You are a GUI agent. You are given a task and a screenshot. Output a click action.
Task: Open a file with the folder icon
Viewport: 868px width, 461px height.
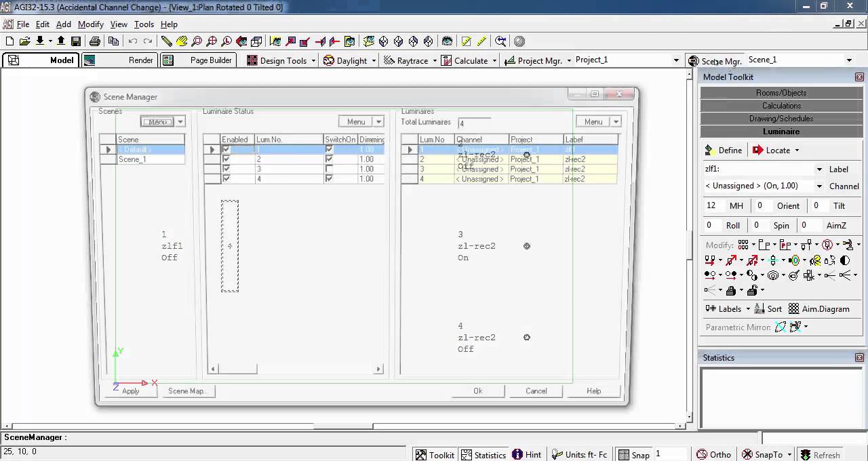(24, 41)
